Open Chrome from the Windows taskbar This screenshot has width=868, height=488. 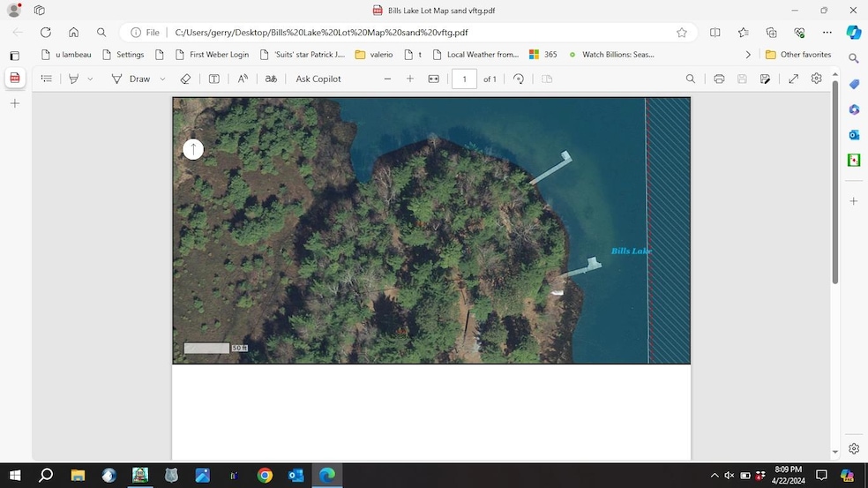pyautogui.click(x=265, y=476)
